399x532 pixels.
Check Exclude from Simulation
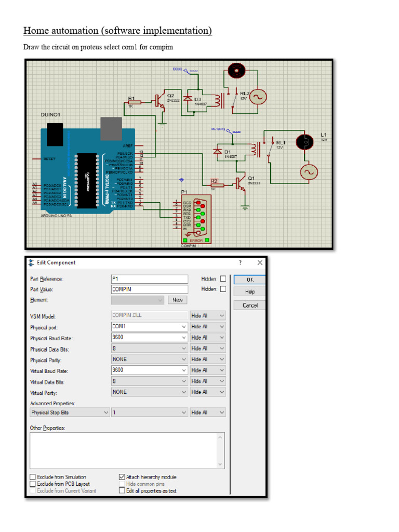tap(33, 477)
